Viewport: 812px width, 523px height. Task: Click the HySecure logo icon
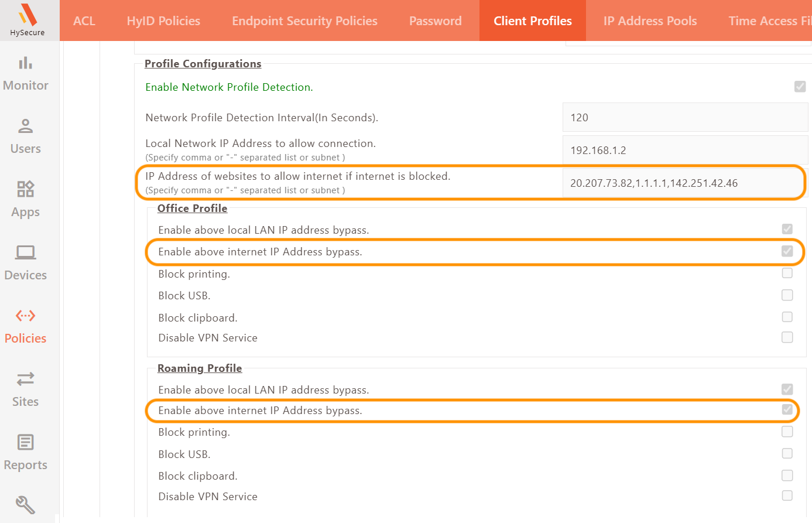pos(28,15)
